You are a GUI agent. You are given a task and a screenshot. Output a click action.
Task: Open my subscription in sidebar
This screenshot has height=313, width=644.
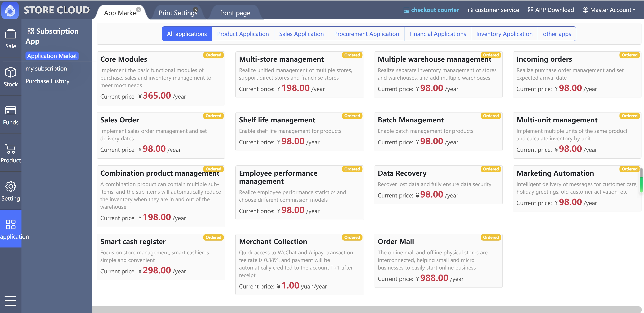[46, 69]
